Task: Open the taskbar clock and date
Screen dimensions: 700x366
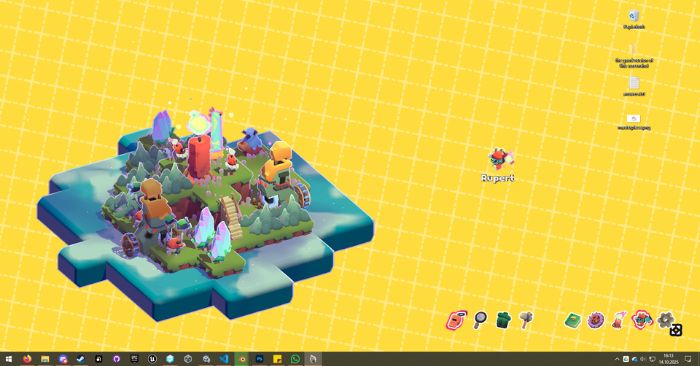Action: [668, 358]
